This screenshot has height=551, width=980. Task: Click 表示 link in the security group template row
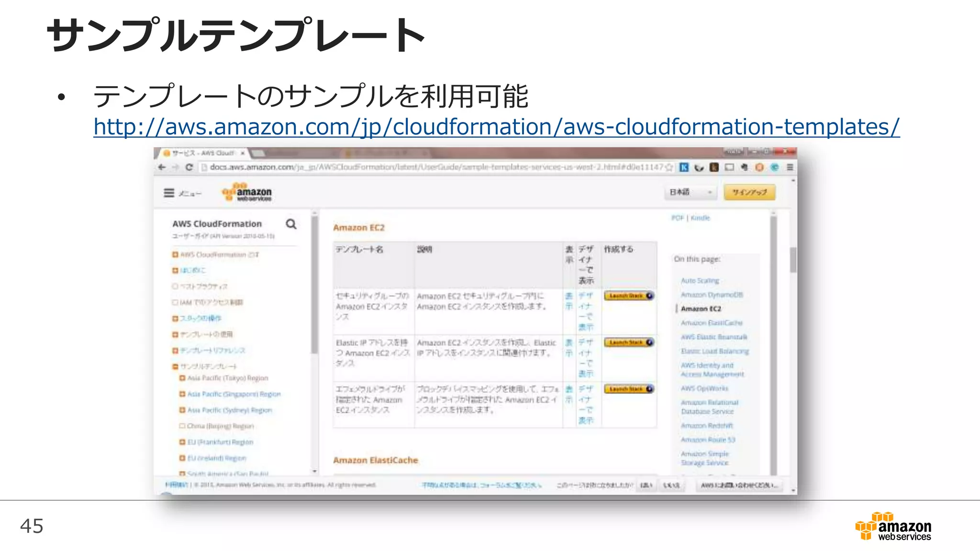click(x=569, y=301)
